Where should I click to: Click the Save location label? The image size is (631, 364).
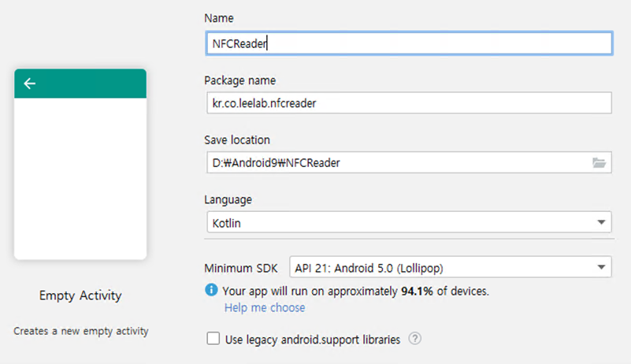pyautogui.click(x=237, y=140)
